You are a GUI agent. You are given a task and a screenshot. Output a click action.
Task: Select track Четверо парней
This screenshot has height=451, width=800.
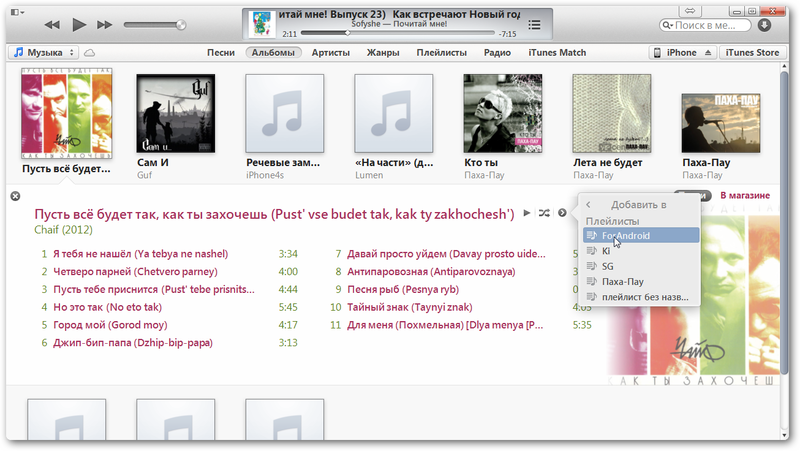point(135,271)
